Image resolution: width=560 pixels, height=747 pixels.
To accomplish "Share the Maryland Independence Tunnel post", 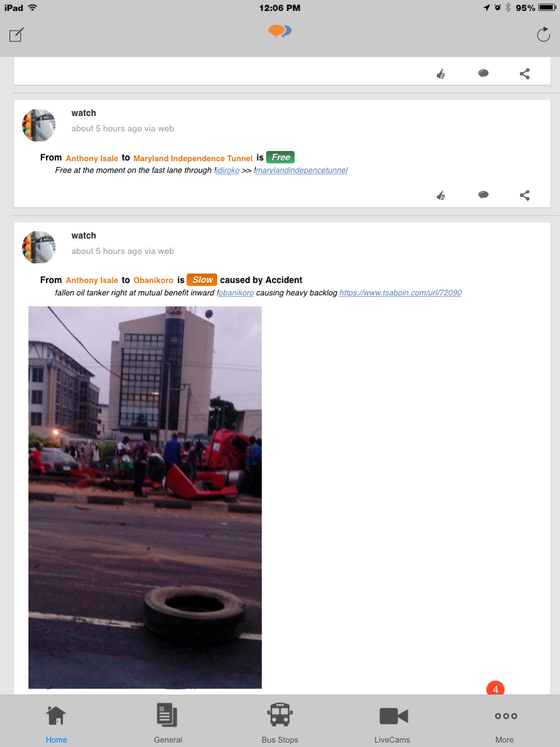I will click(x=524, y=196).
